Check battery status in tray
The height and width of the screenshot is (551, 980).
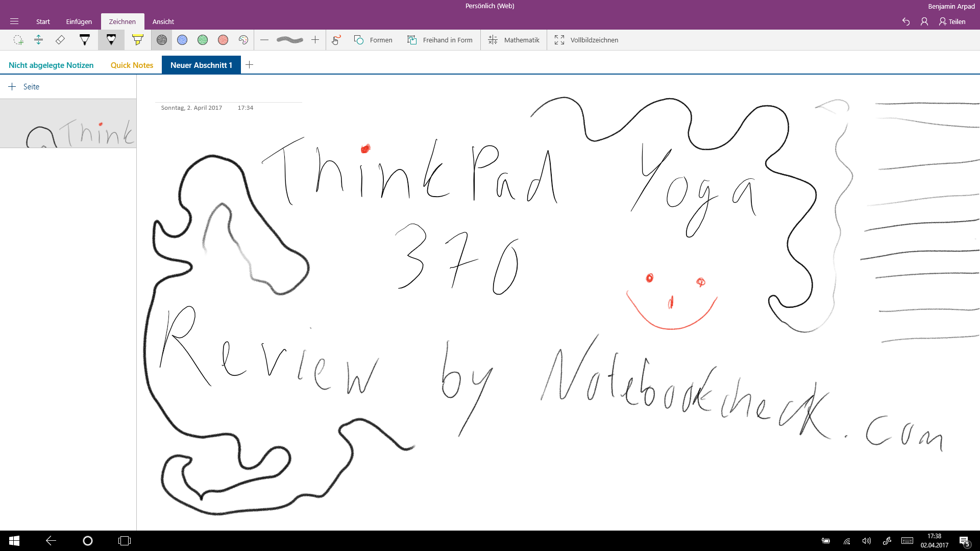[x=826, y=541]
